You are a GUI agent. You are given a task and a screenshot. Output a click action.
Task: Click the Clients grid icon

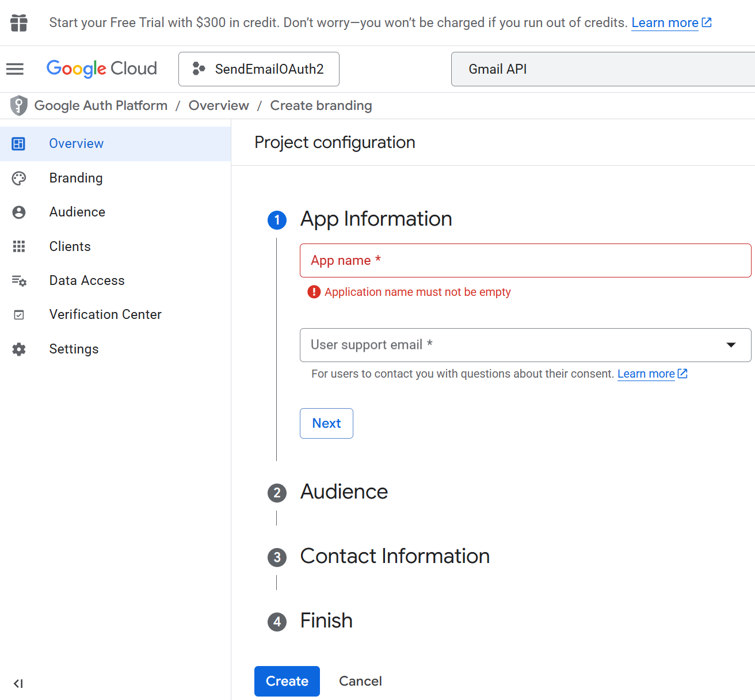(x=19, y=246)
